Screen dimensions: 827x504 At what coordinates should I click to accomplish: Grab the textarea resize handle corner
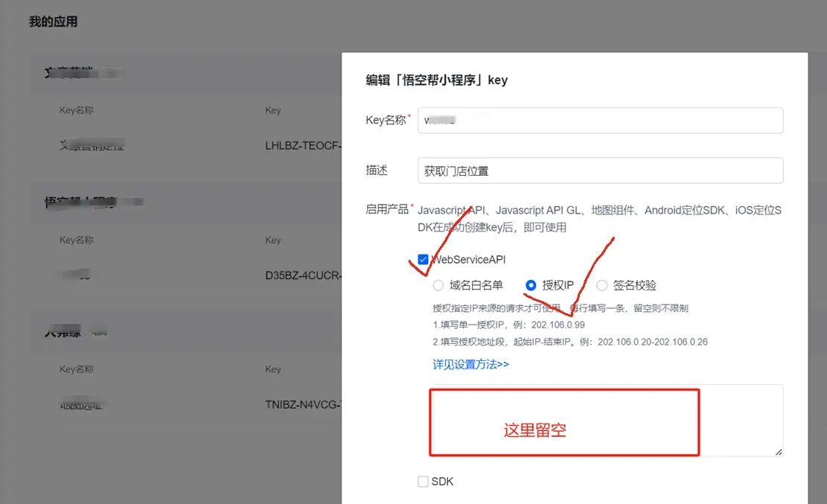[779, 451]
